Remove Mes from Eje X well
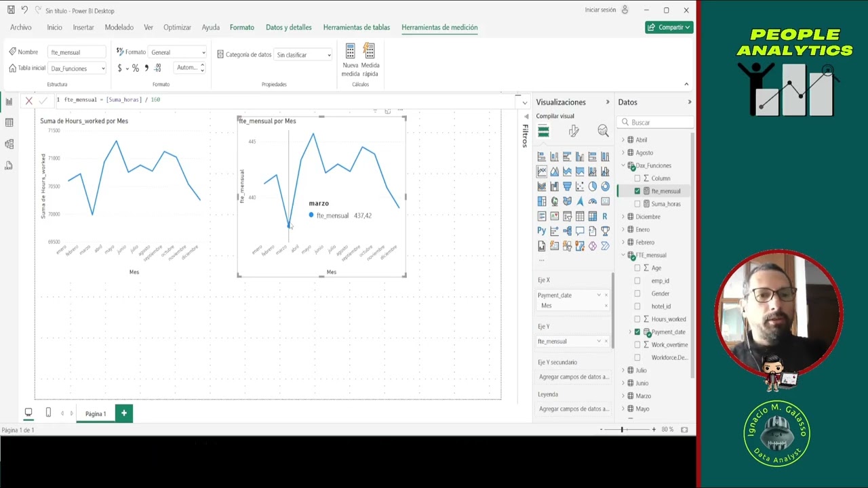The image size is (868, 488). click(606, 306)
